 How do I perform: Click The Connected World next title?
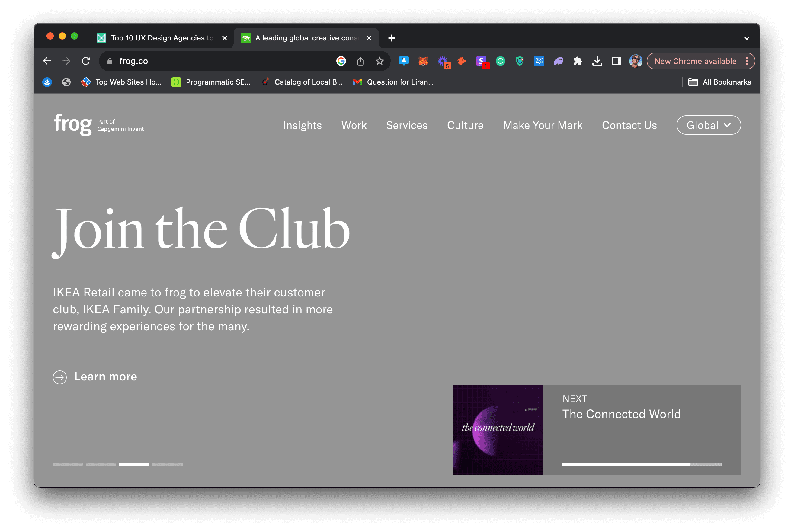[x=621, y=414]
